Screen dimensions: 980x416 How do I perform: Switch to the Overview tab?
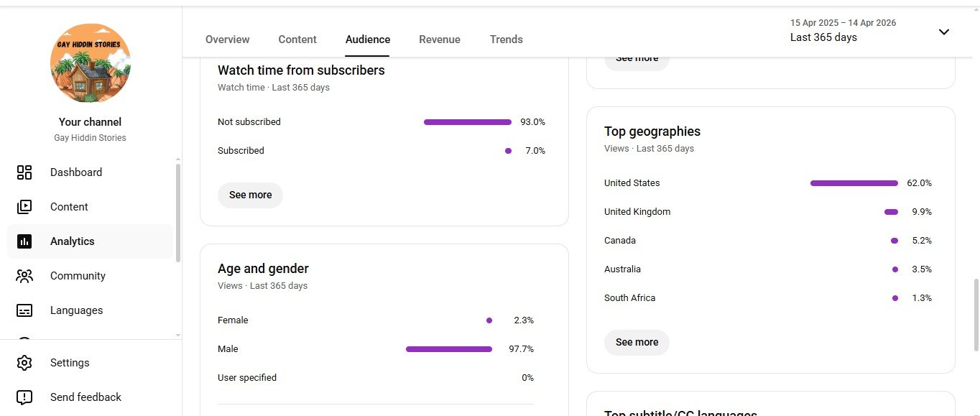pyautogui.click(x=227, y=40)
